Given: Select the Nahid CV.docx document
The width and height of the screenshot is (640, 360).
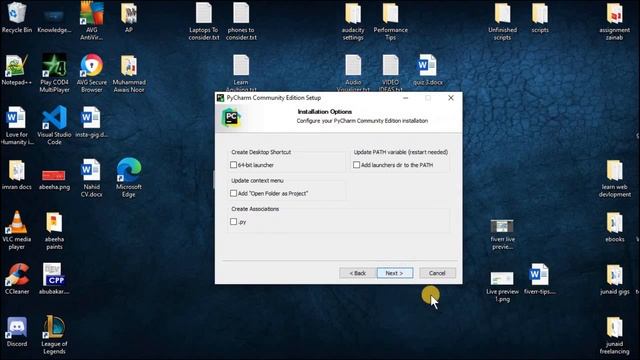Looking at the screenshot, I should [91, 178].
